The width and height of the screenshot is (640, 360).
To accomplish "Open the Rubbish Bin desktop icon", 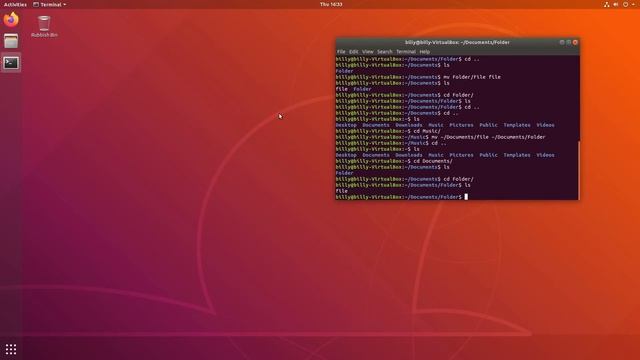I will (44, 27).
